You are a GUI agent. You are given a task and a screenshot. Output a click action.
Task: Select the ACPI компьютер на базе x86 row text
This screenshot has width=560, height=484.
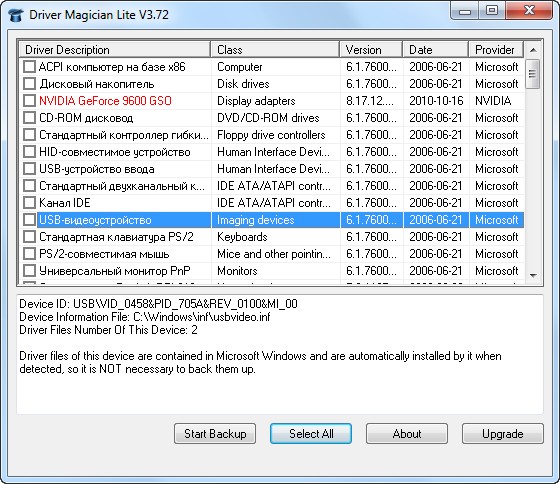(x=112, y=67)
